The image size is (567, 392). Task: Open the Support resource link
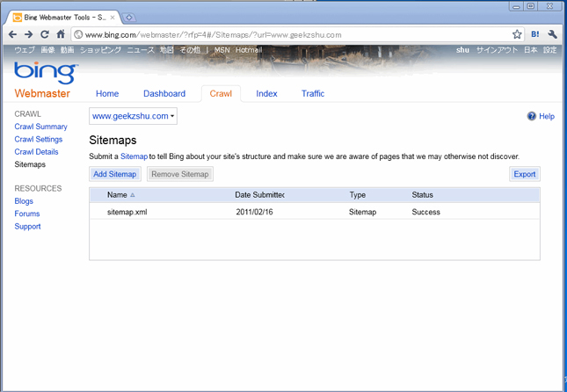[27, 227]
